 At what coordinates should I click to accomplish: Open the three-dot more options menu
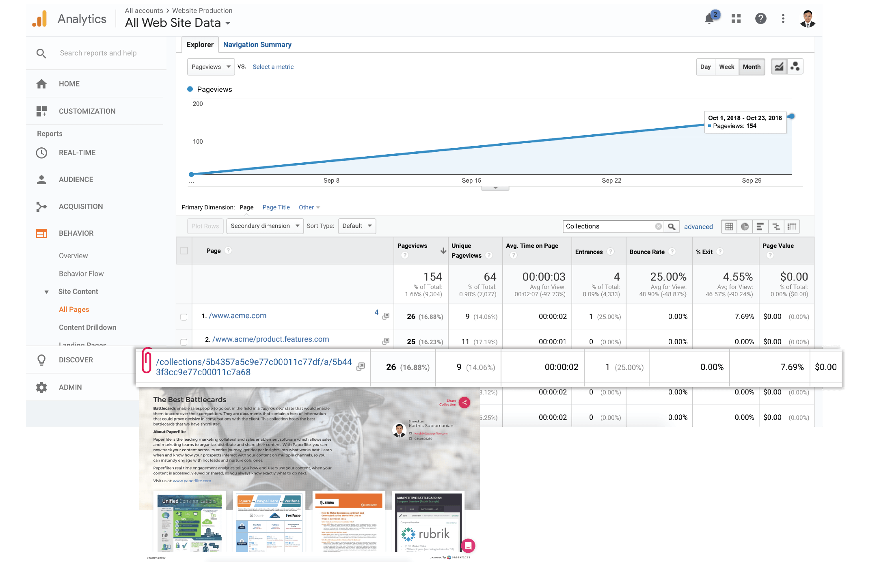(783, 19)
